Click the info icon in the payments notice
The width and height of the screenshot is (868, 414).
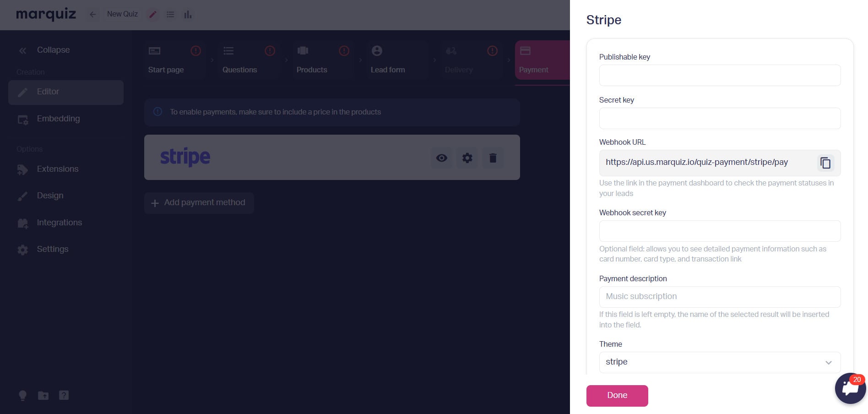(x=158, y=112)
